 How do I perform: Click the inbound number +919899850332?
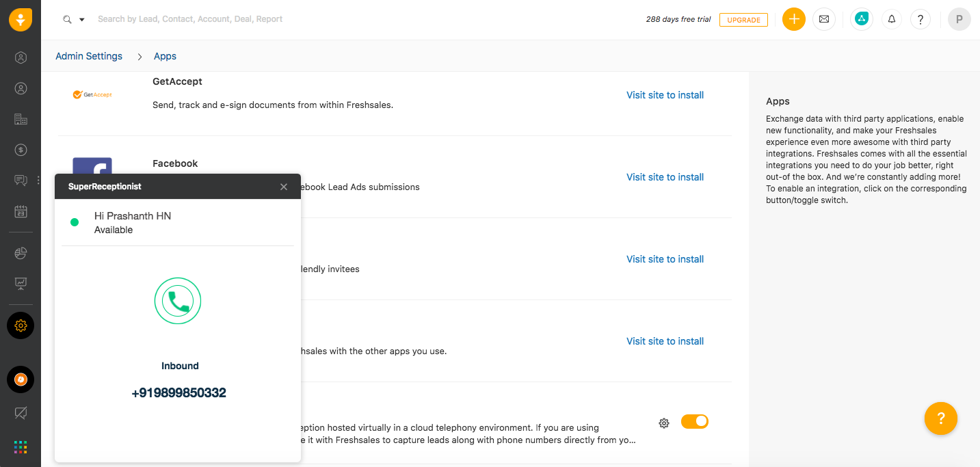pyautogui.click(x=178, y=393)
